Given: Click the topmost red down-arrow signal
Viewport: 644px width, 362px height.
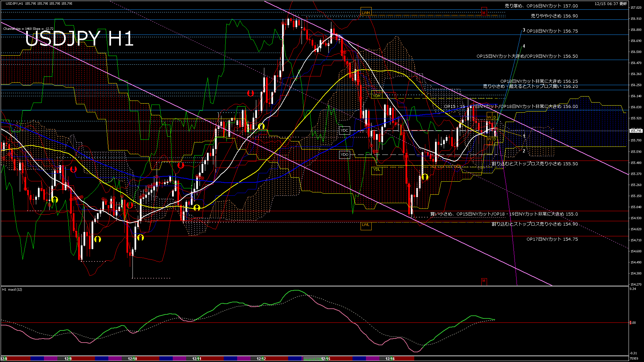Looking at the screenshot, I should (250, 93).
